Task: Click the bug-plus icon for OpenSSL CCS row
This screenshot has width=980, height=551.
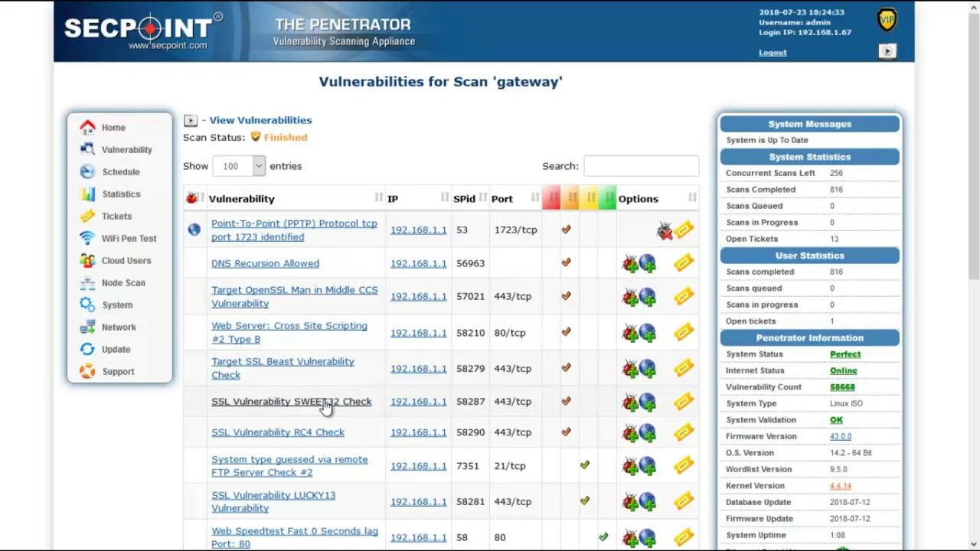Action: 630,297
